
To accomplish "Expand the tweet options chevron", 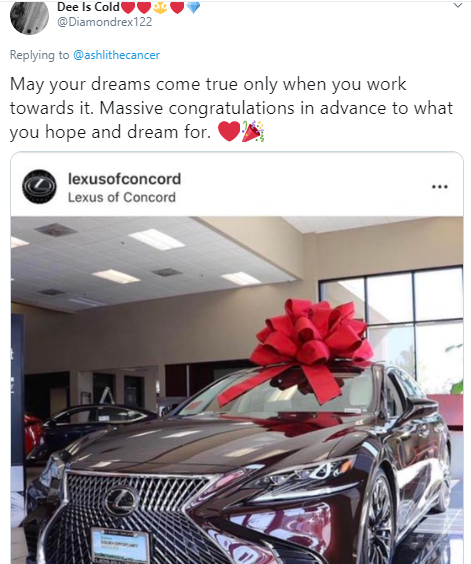I will 457,5.
